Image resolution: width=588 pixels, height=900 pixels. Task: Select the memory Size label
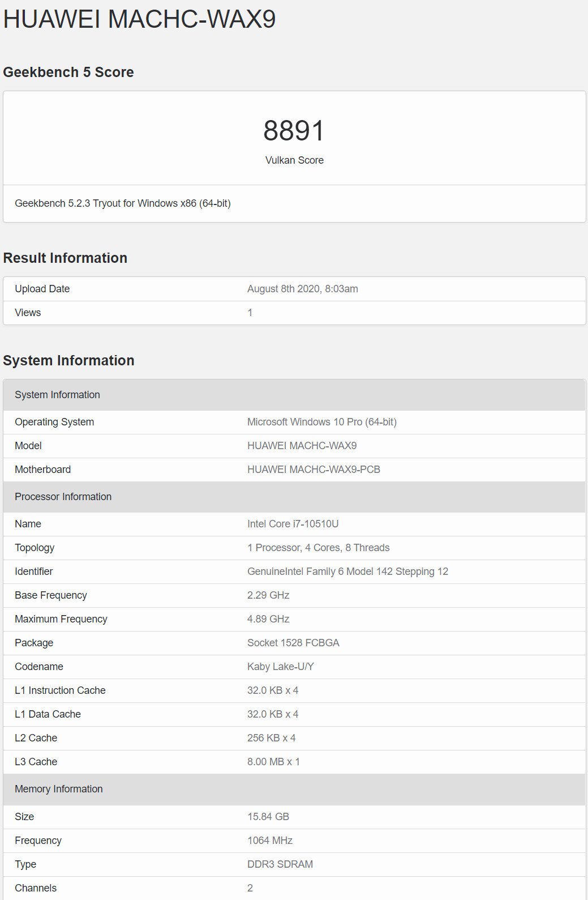tap(24, 817)
